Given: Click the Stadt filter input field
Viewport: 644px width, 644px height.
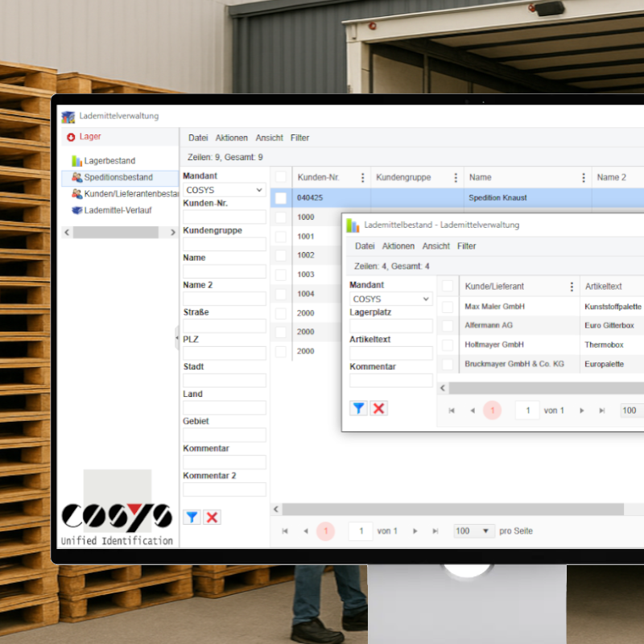Looking at the screenshot, I should click(225, 380).
